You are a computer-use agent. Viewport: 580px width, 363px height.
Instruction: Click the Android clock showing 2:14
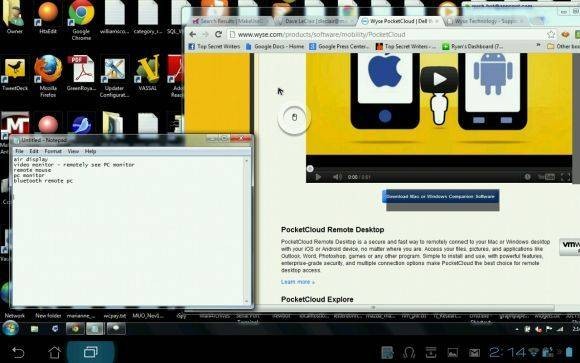tap(507, 352)
